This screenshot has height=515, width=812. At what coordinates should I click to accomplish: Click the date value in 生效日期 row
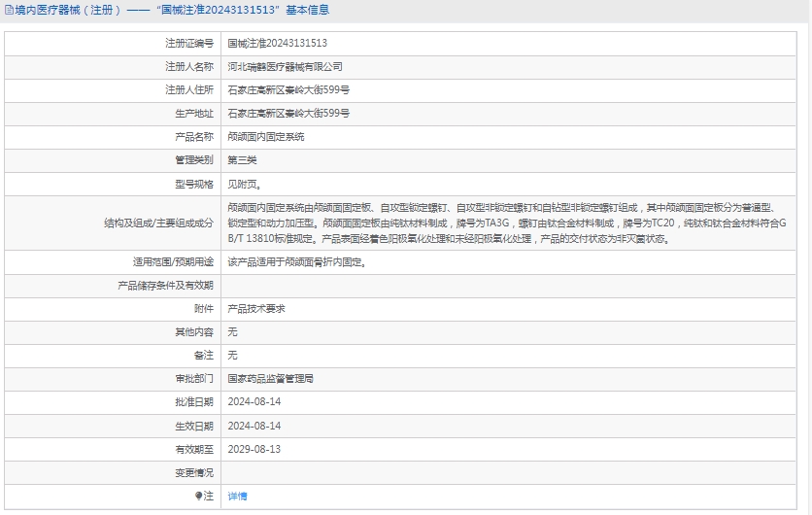254,426
